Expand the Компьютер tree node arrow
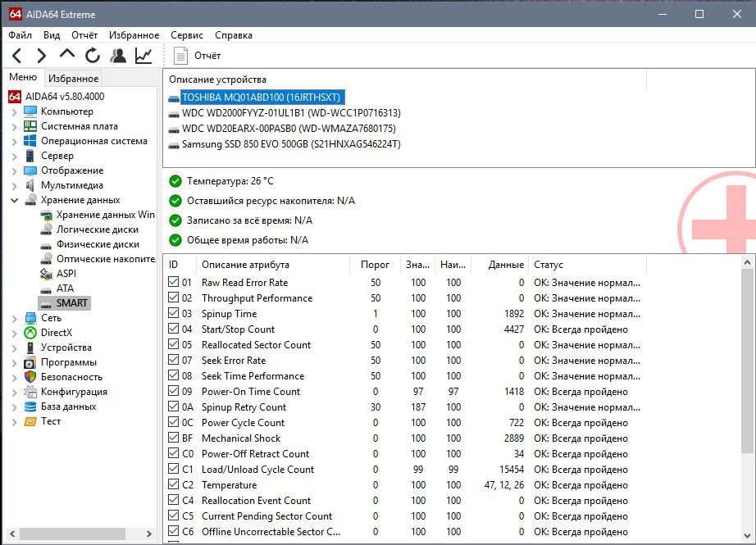 15,112
